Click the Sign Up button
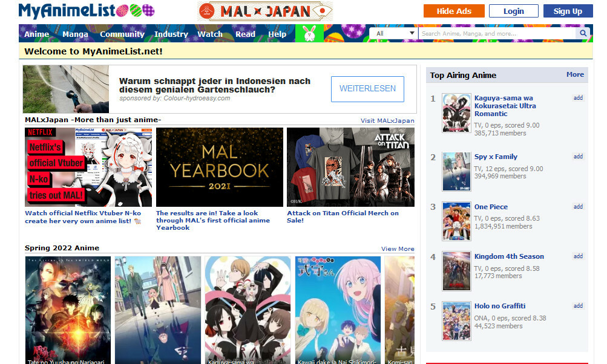This screenshot has width=607, height=364. tap(568, 10)
